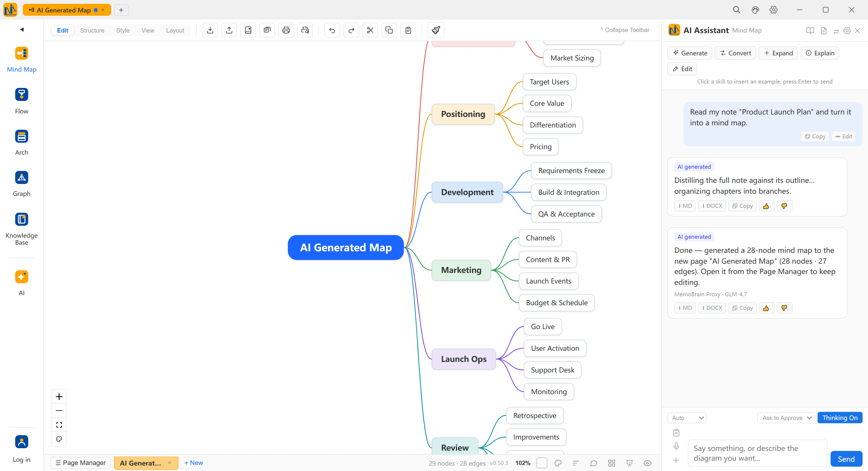Toggle the comments bubble in status bar

click(594, 463)
